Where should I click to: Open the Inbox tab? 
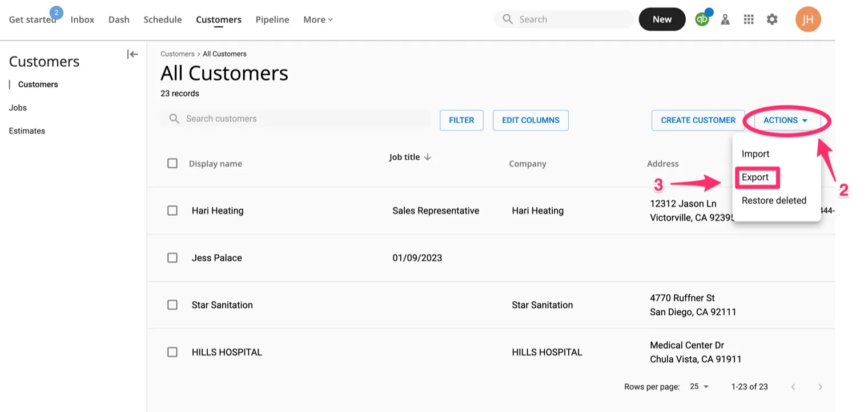82,19
